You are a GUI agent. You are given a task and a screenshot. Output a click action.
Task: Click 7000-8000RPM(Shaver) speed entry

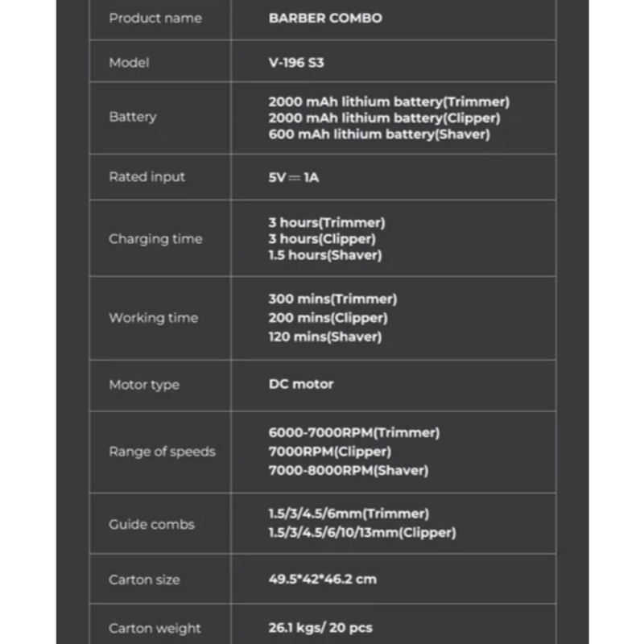pos(349,470)
